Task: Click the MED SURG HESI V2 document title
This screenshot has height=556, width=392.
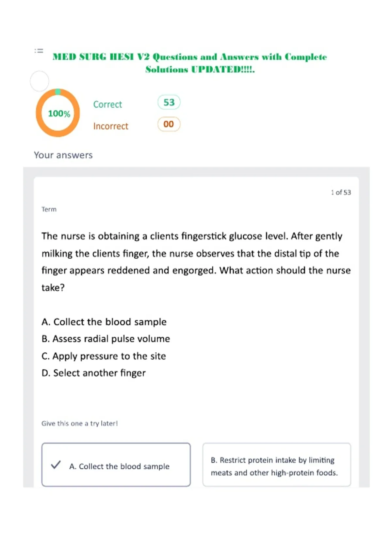Action: pos(190,63)
